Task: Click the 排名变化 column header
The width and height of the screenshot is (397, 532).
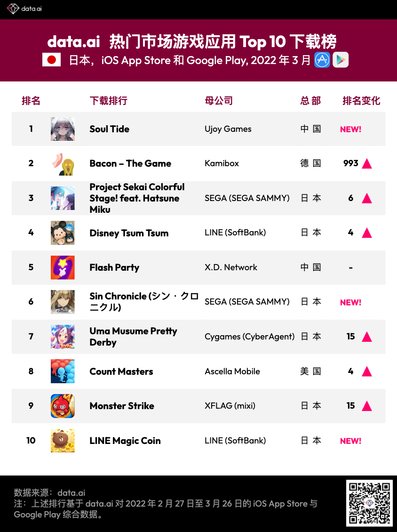Action: click(361, 101)
